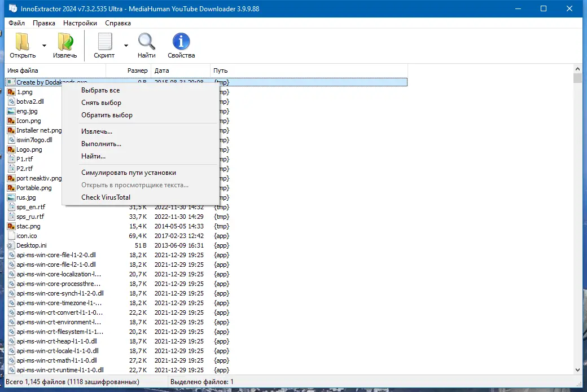Select api-ms-win-core-file-l2-1-0.dll row
Image resolution: width=587 pixels, height=392 pixels.
tap(206, 265)
